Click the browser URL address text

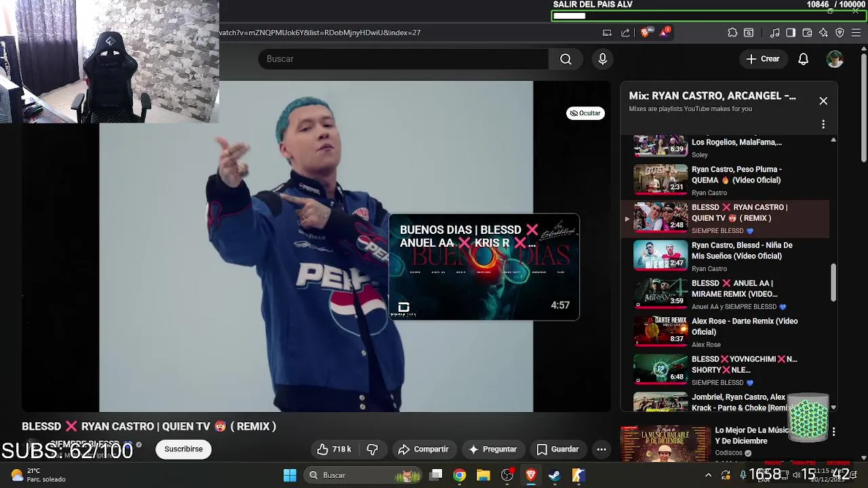point(319,33)
